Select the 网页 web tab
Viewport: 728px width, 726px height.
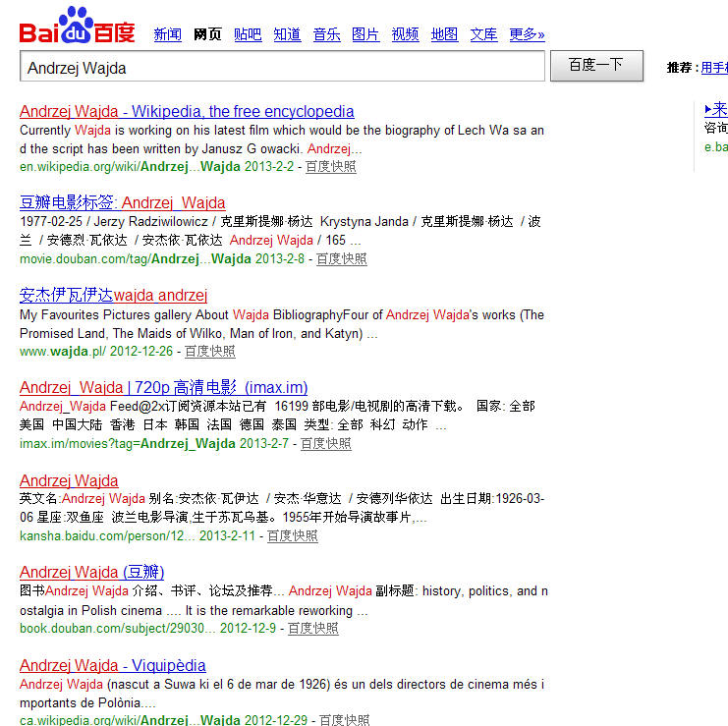tap(207, 34)
